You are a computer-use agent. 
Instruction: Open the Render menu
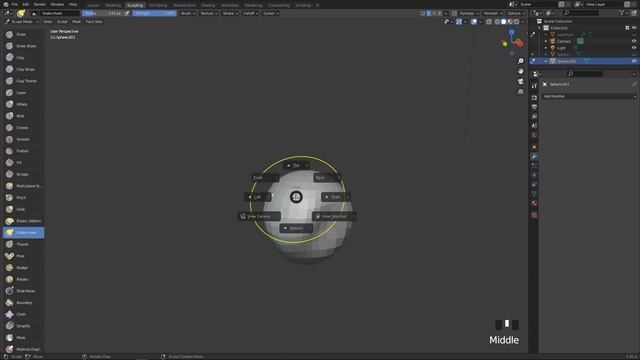tap(40, 4)
